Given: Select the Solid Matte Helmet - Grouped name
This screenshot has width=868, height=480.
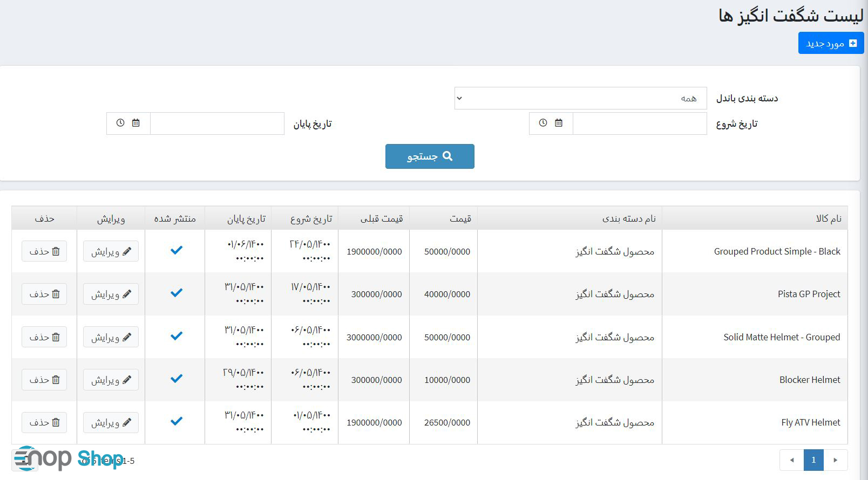Looking at the screenshot, I should coord(782,337).
